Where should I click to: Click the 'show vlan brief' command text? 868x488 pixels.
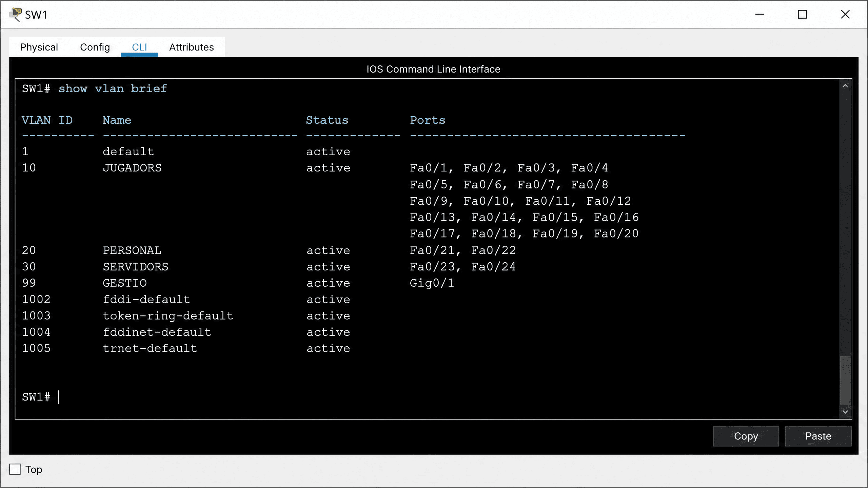(113, 88)
